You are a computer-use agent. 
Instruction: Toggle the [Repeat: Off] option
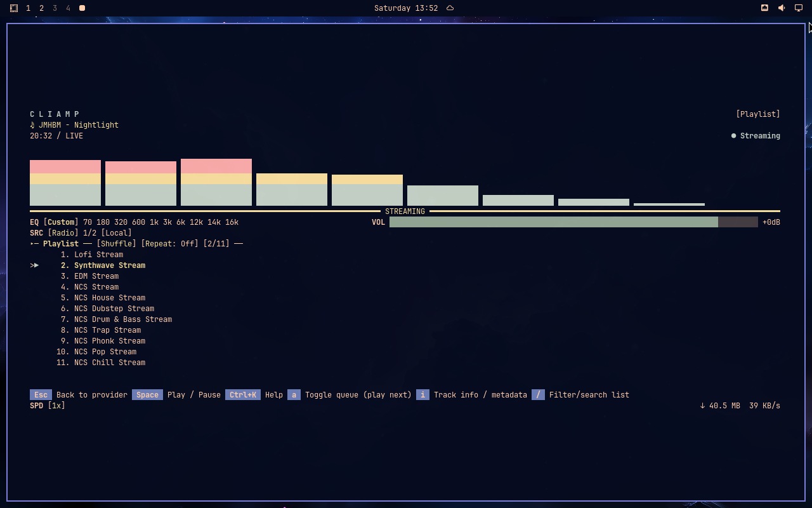(x=169, y=244)
